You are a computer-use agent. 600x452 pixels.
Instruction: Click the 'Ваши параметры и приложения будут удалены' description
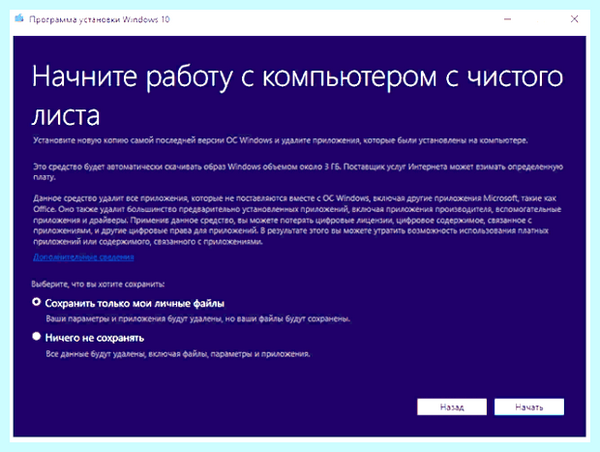pos(198,319)
